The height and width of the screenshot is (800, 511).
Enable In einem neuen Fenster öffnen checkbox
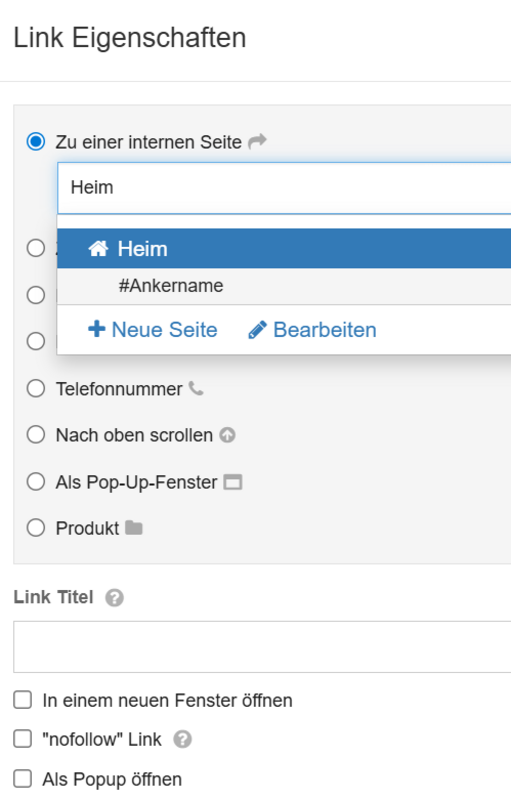point(22,700)
